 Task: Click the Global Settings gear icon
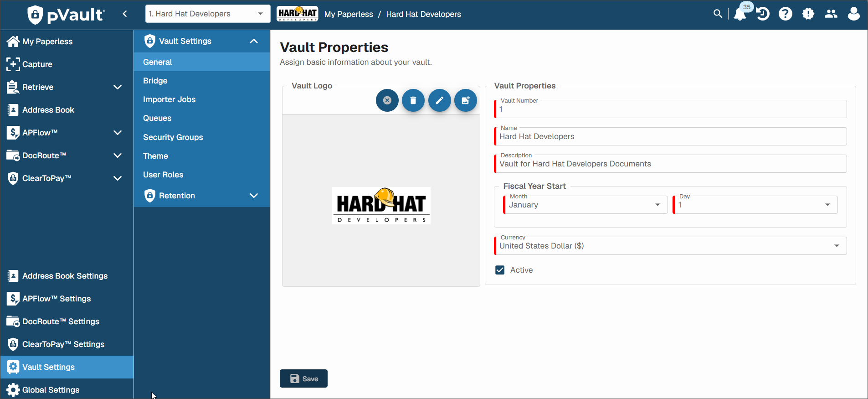tap(13, 390)
